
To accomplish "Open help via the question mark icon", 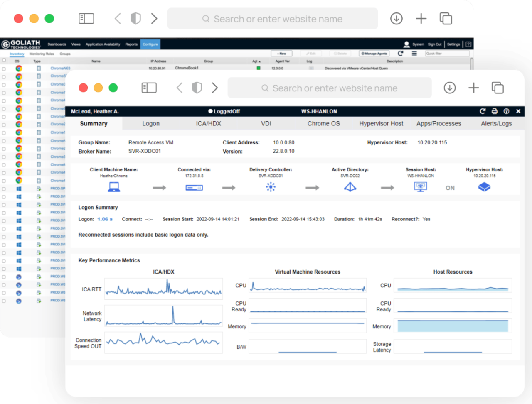I will 507,111.
